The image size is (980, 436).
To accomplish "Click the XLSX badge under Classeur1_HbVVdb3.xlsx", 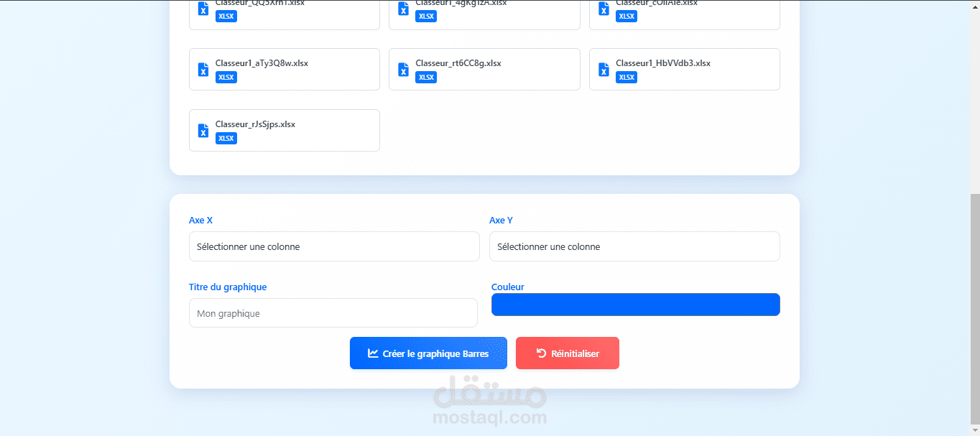I will [627, 78].
